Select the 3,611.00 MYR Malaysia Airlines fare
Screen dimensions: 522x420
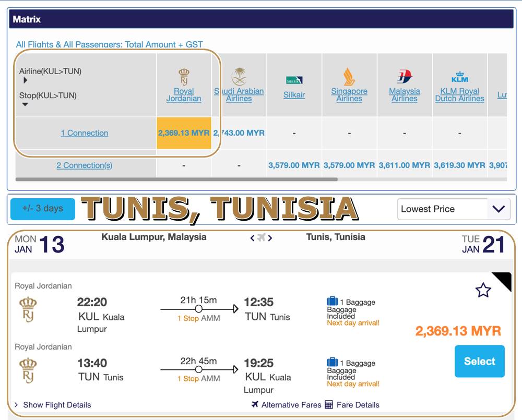coord(405,165)
